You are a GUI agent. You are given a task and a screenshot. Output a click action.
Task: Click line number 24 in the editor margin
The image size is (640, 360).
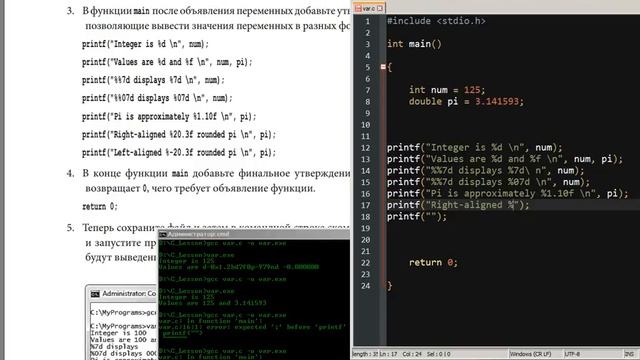[x=365, y=286]
